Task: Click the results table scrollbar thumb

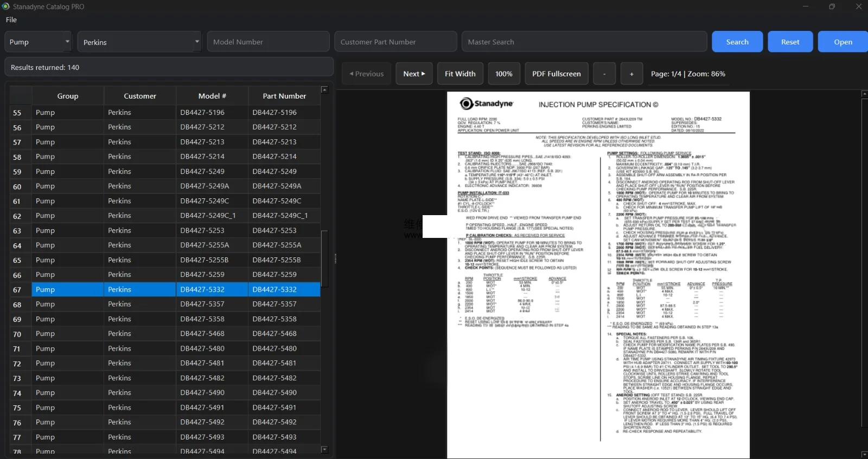Action: [324, 259]
